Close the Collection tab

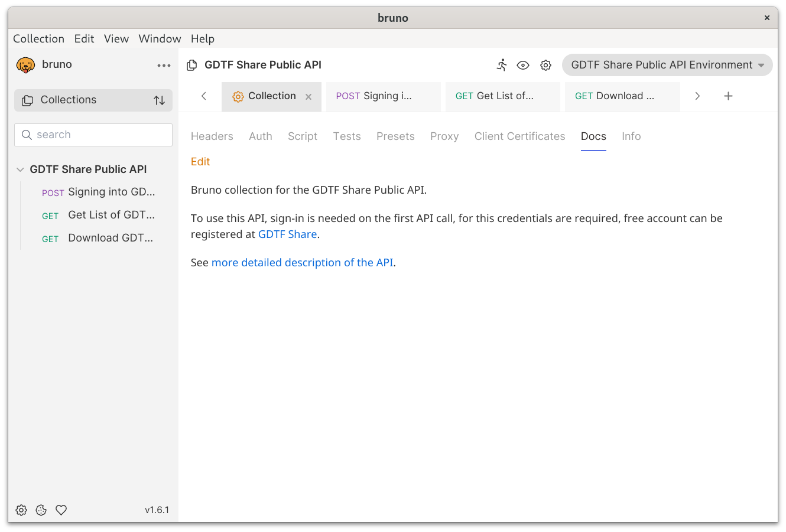[308, 97]
